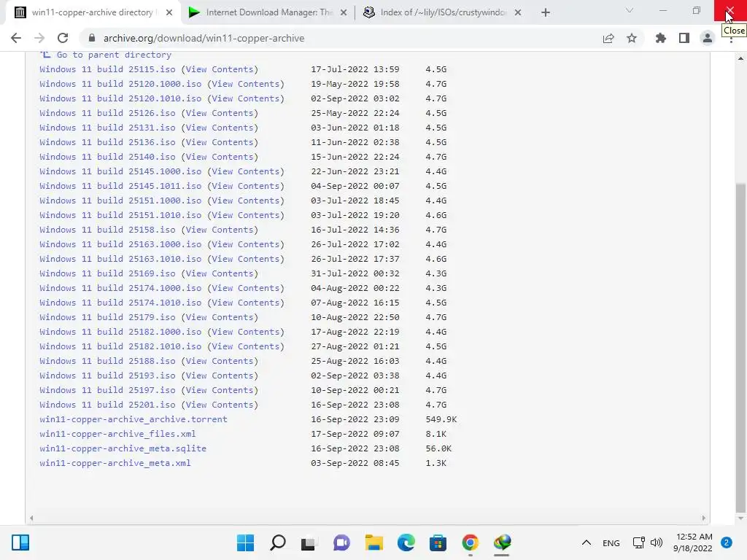
Task: Go forward in browser history
Action: pyautogui.click(x=39, y=38)
